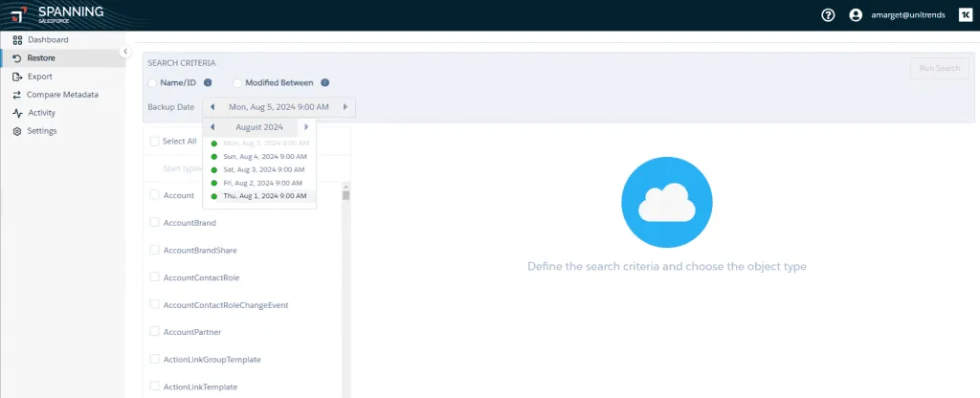Open Compare Metadata in sidebar
Viewport: 980px width, 398px height.
click(62, 95)
